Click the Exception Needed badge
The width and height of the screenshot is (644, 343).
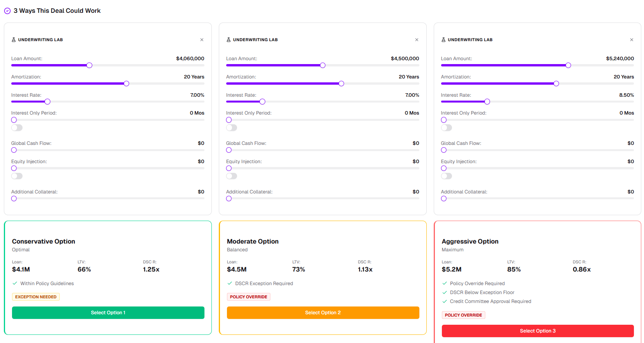pos(36,297)
